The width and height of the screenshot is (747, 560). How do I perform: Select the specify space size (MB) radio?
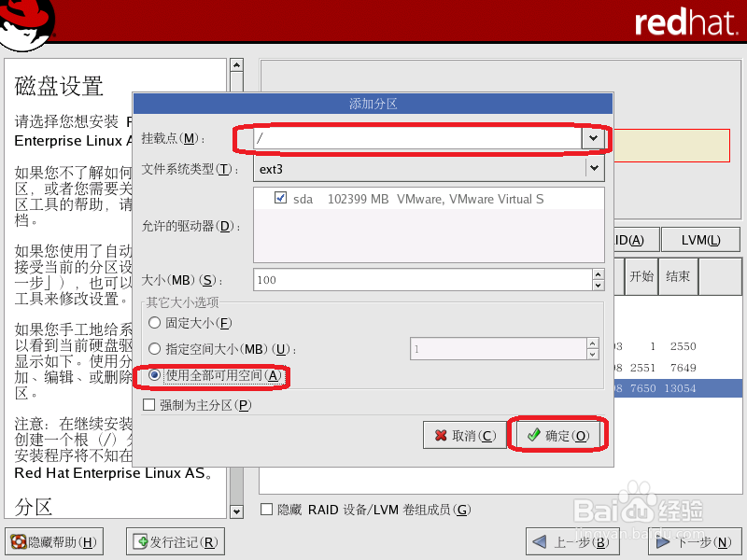[154, 349]
